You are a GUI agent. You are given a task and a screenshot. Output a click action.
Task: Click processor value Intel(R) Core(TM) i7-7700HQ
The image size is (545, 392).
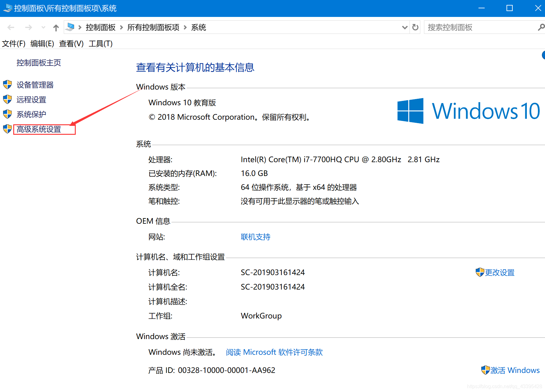click(x=340, y=159)
